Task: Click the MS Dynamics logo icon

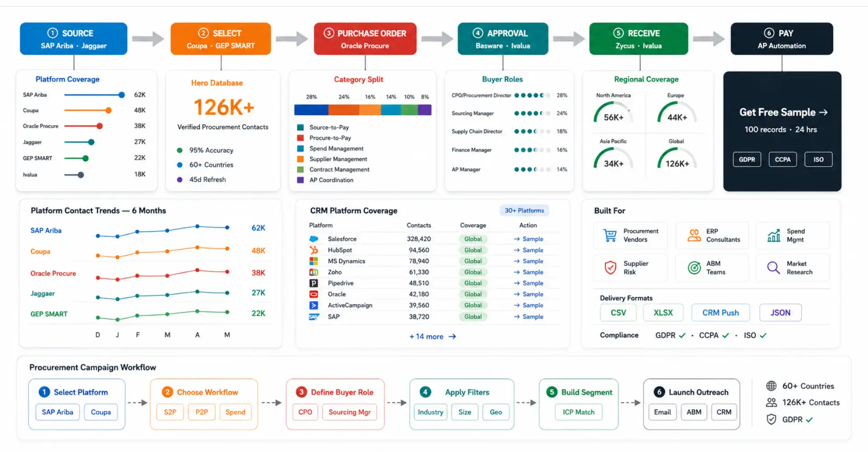Action: [314, 261]
